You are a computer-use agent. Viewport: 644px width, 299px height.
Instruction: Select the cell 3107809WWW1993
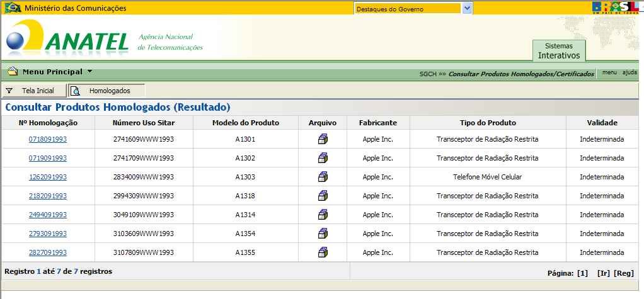click(144, 252)
